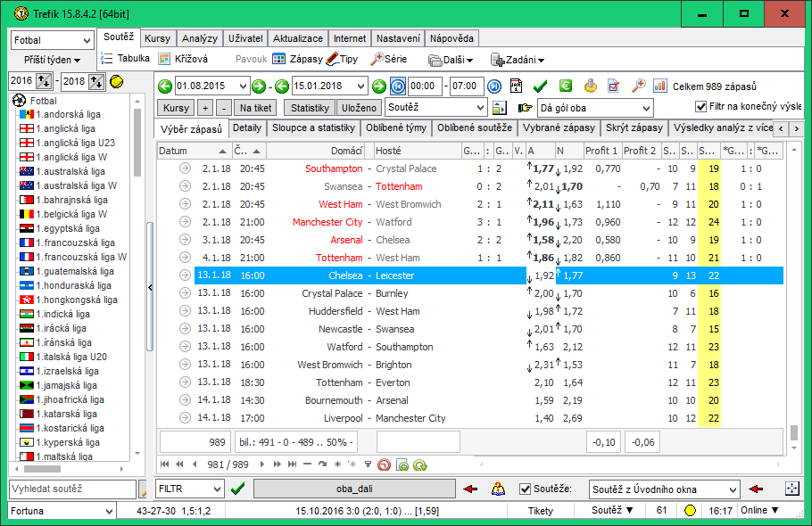Open the bar chart statistics icon
The height and width of the screenshot is (526, 812).
point(660,86)
